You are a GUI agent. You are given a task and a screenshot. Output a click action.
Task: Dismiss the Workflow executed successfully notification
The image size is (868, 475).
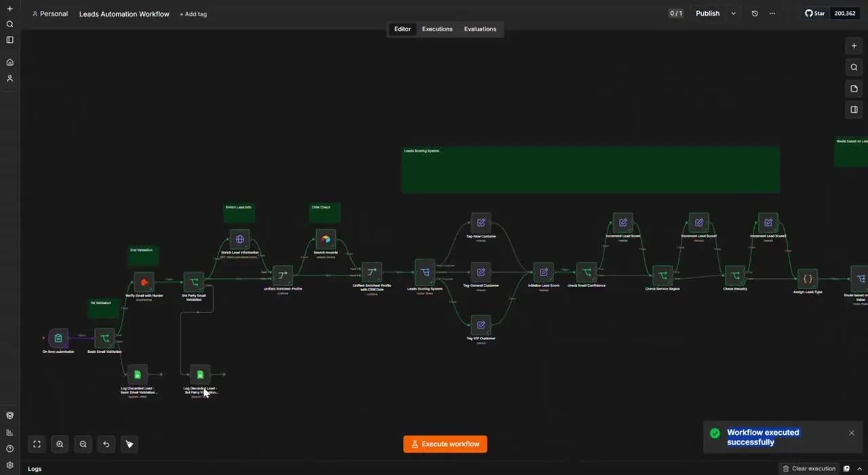point(852,433)
